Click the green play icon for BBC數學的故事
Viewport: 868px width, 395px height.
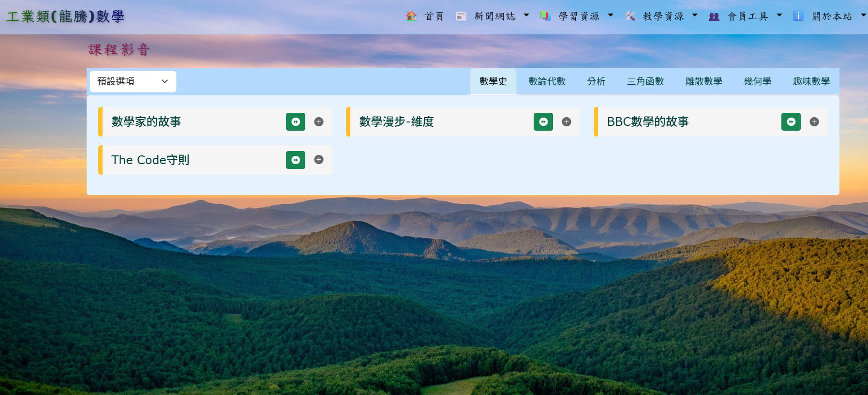click(x=791, y=122)
